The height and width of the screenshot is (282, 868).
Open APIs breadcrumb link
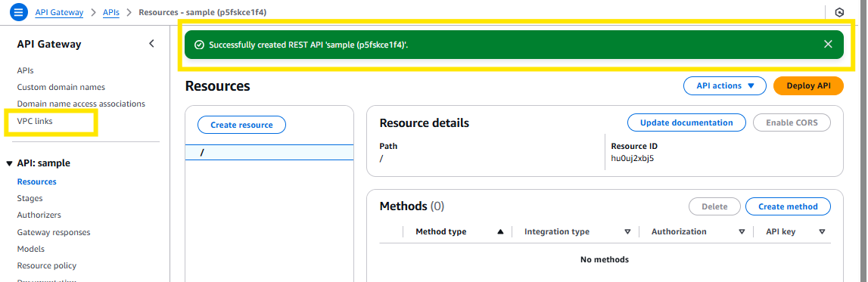[110, 11]
